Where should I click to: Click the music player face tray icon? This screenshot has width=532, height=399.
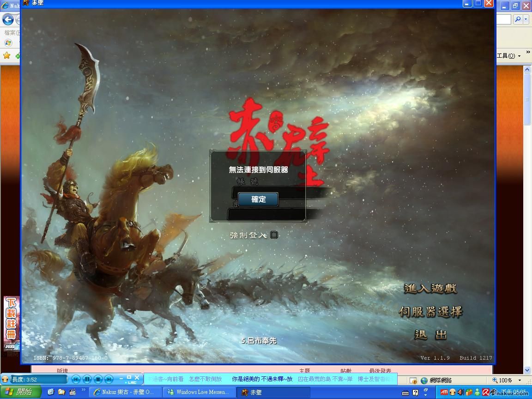point(452,393)
